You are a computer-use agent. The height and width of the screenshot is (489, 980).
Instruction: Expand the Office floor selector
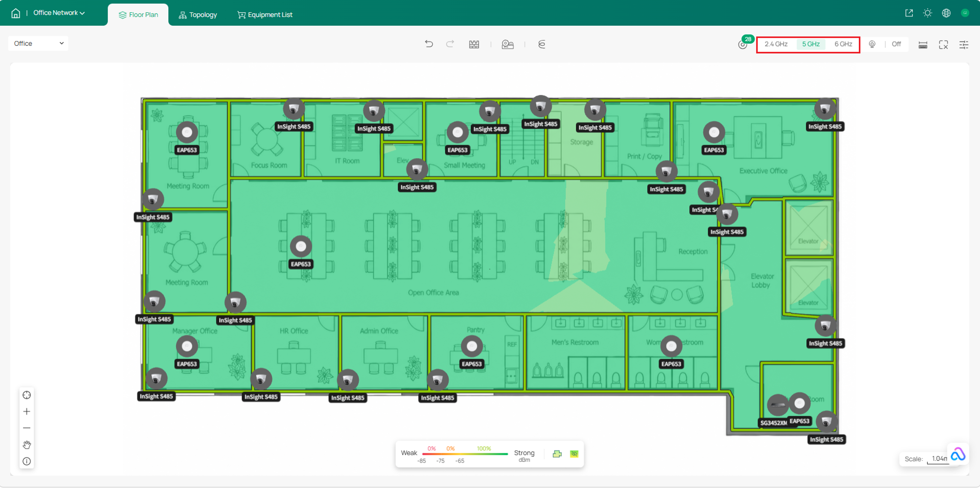coord(38,43)
